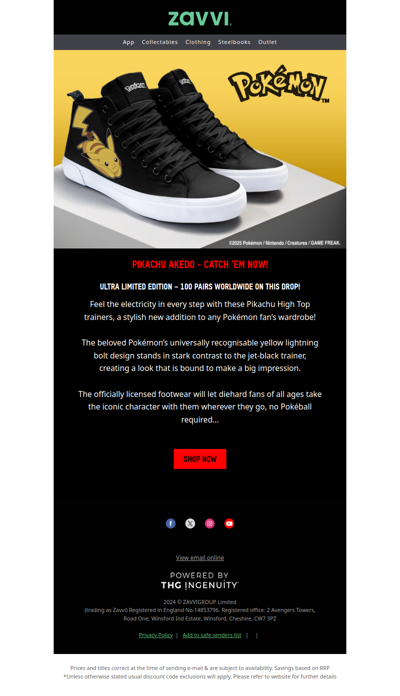Screen dimensions: 400x696
Task: Open the Instagram social icon
Action: click(210, 523)
